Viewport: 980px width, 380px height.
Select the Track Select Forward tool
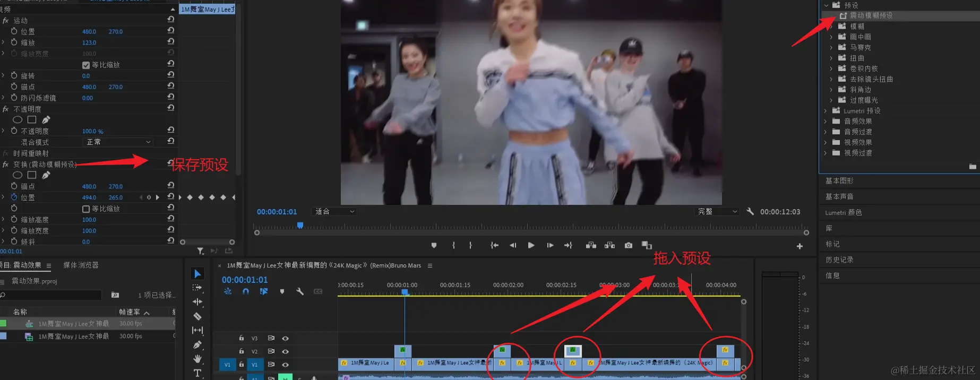197,288
